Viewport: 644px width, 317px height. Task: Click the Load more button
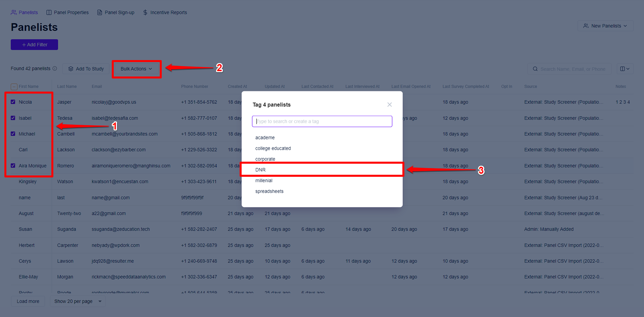28,301
